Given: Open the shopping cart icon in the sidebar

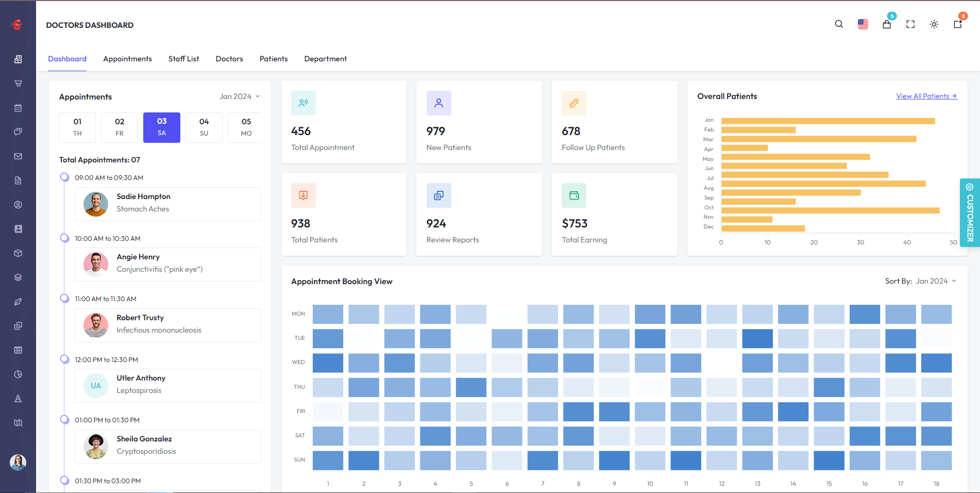Looking at the screenshot, I should [x=18, y=84].
